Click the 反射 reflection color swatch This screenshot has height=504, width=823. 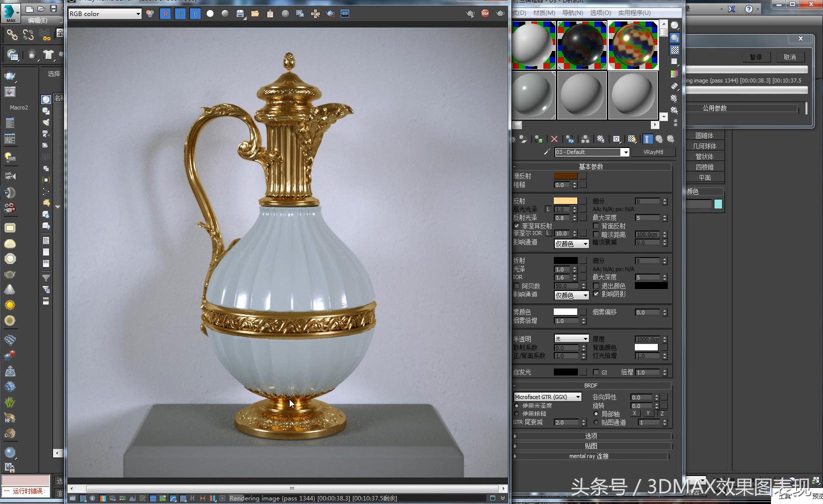click(565, 201)
